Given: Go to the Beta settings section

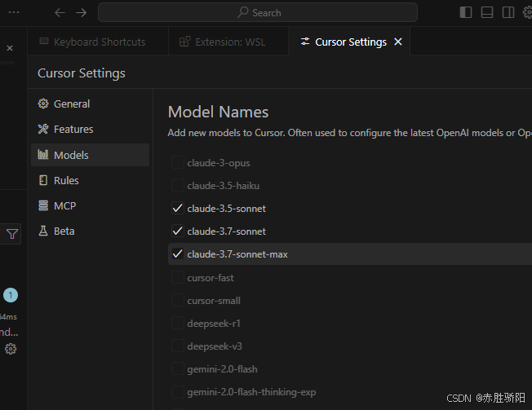Looking at the screenshot, I should pos(64,231).
